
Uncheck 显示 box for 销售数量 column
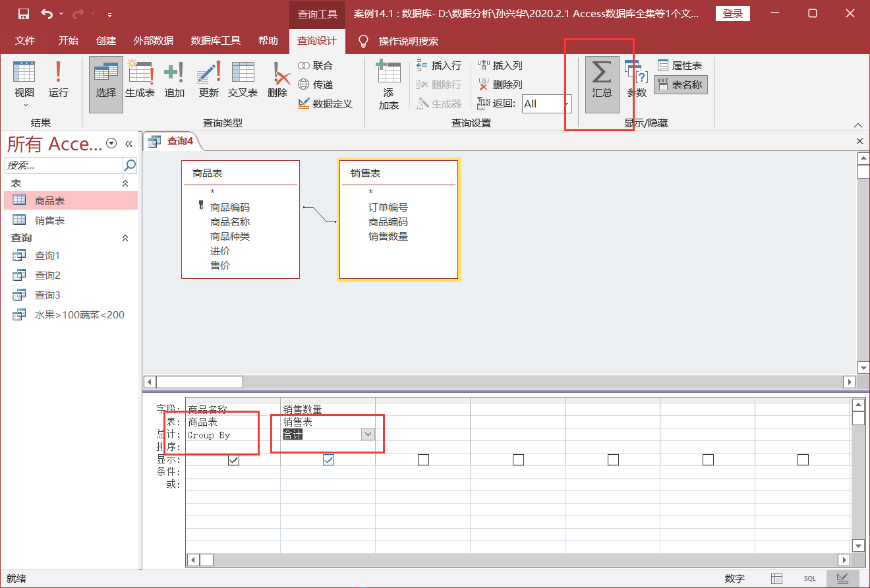click(x=328, y=460)
